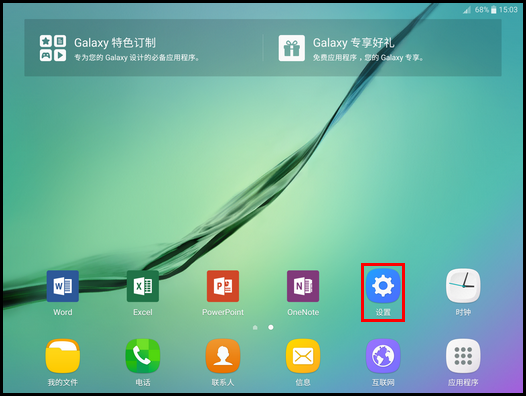526x396 pixels.
Task: Open the Galaxy 特色订制 title
Action: pos(115,43)
